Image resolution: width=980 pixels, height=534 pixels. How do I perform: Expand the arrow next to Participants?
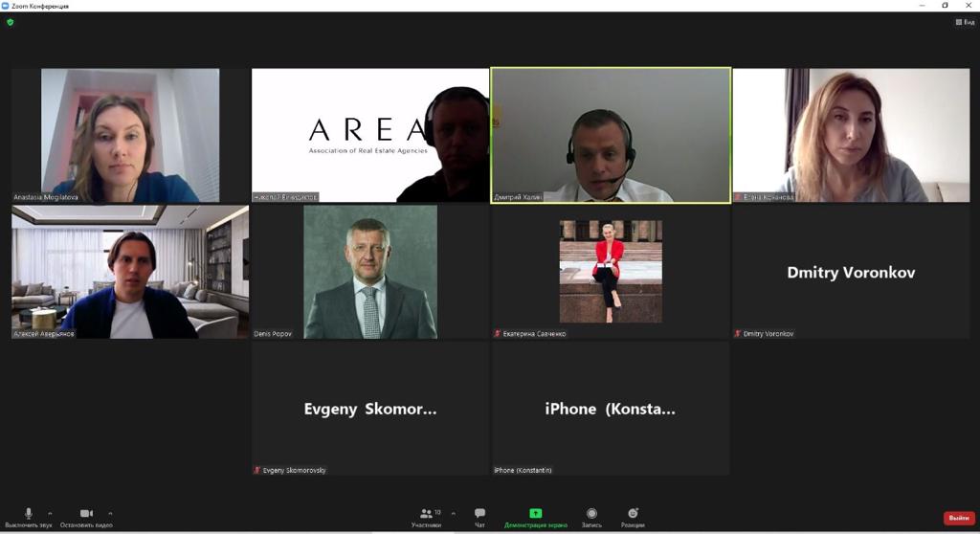click(453, 513)
